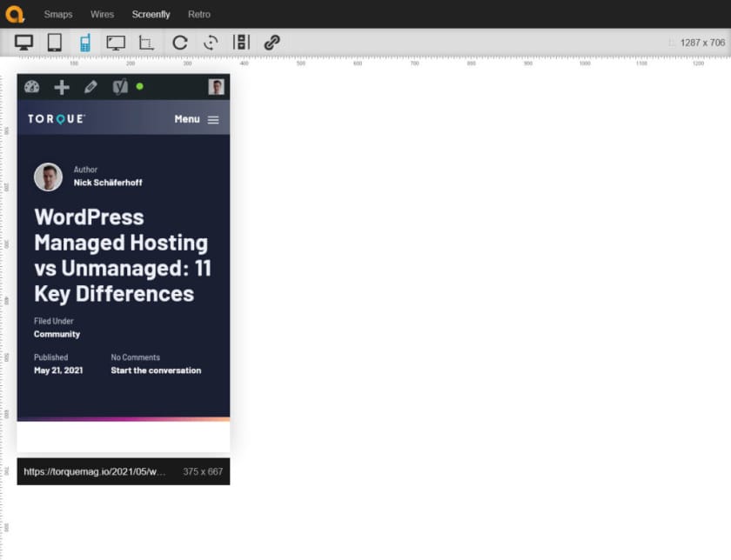This screenshot has height=560, width=731.
Task: Open the Community category link
Action: (x=57, y=334)
